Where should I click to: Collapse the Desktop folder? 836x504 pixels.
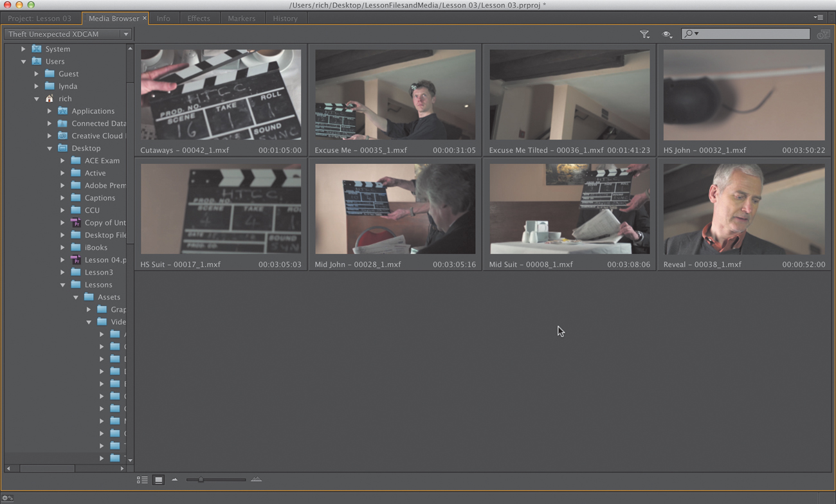(x=50, y=148)
